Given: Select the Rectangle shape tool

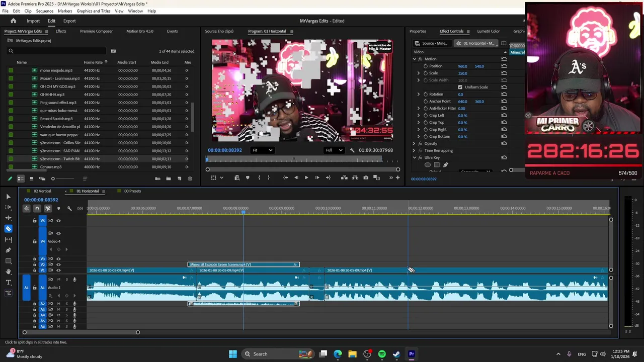Looking at the screenshot, I should tap(8, 261).
